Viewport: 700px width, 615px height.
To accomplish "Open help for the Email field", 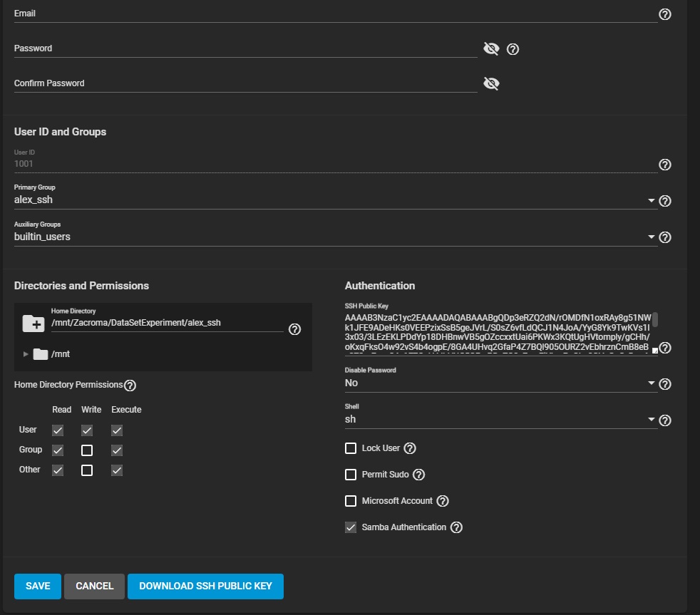I will pos(665,14).
